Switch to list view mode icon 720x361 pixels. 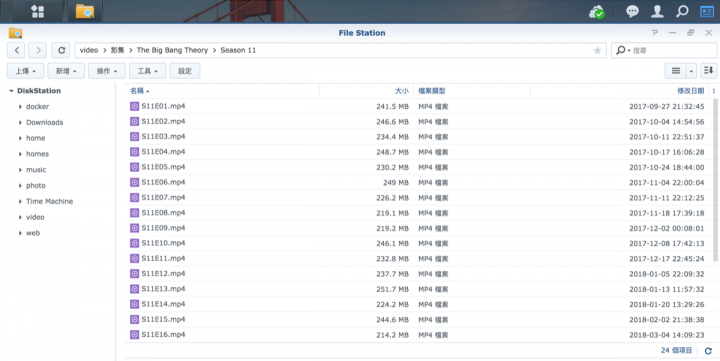coord(676,71)
